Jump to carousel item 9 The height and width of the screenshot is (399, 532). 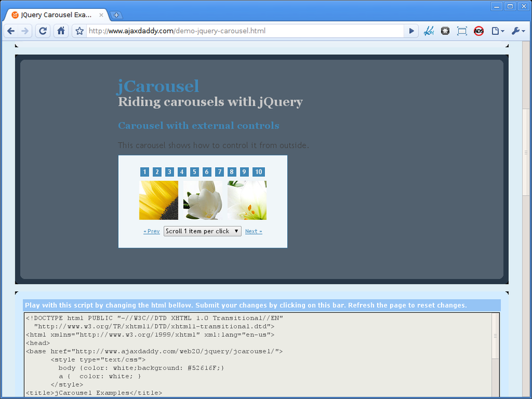[244, 171]
